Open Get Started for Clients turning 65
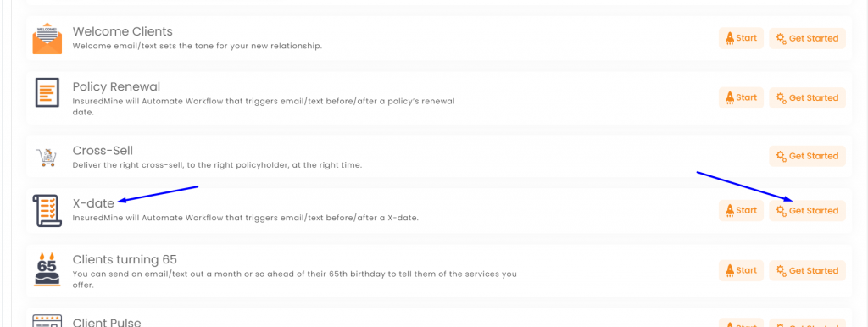868x327 pixels. pos(807,270)
